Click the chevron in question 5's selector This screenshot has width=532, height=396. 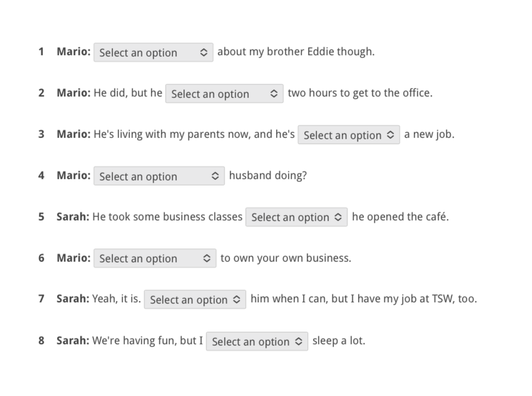coord(338,217)
